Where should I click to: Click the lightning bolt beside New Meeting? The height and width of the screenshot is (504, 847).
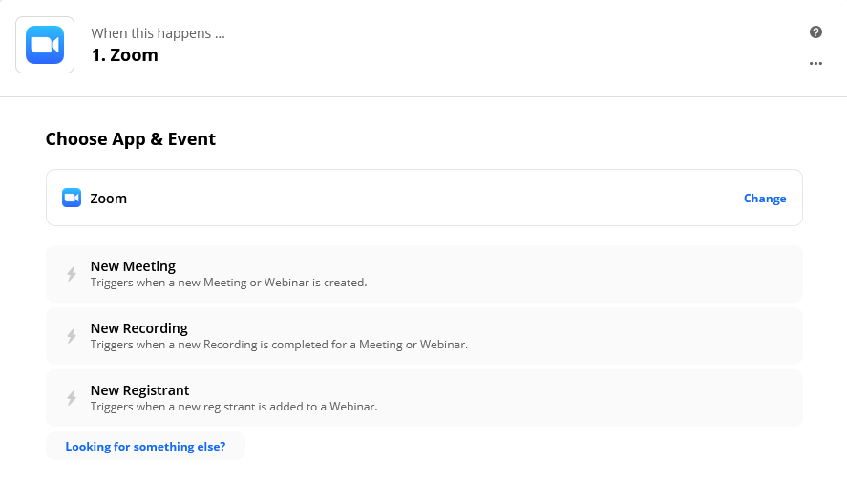click(72, 274)
